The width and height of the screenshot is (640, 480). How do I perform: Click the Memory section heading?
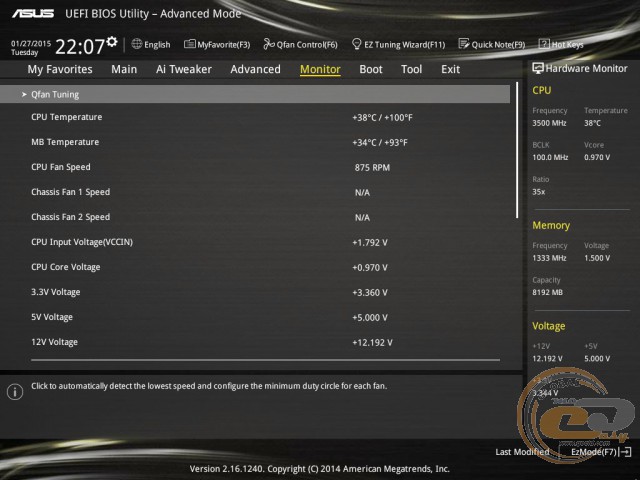[551, 225]
